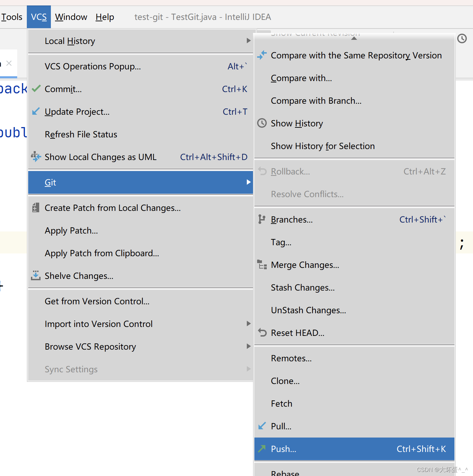Choose UnStash Changes...
This screenshot has height=476, width=473.
(354, 310)
